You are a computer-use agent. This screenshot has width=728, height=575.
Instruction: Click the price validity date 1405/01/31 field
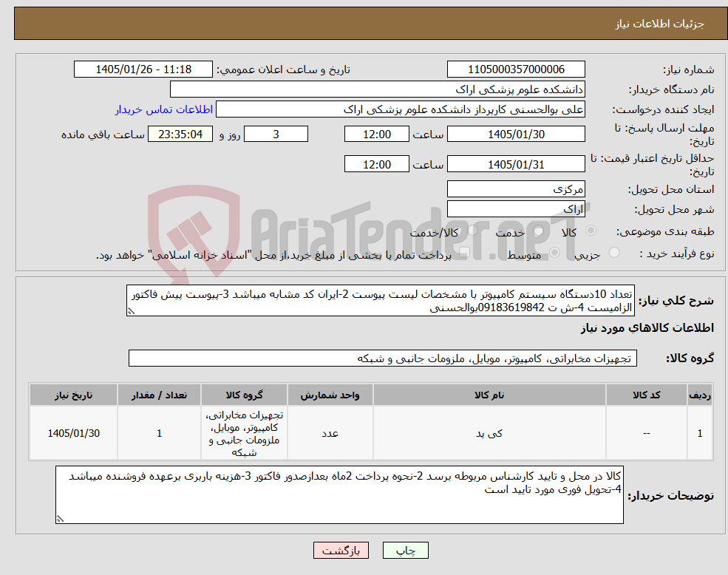click(x=516, y=164)
